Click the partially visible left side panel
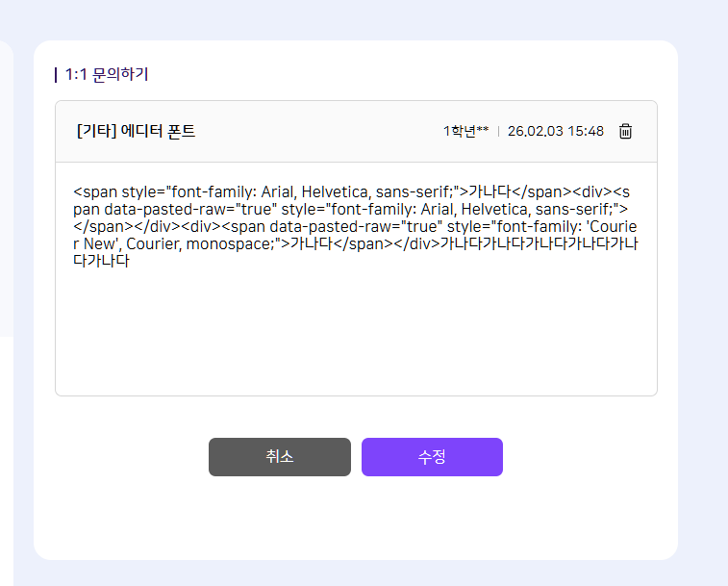The width and height of the screenshot is (728, 586). pos(6,192)
